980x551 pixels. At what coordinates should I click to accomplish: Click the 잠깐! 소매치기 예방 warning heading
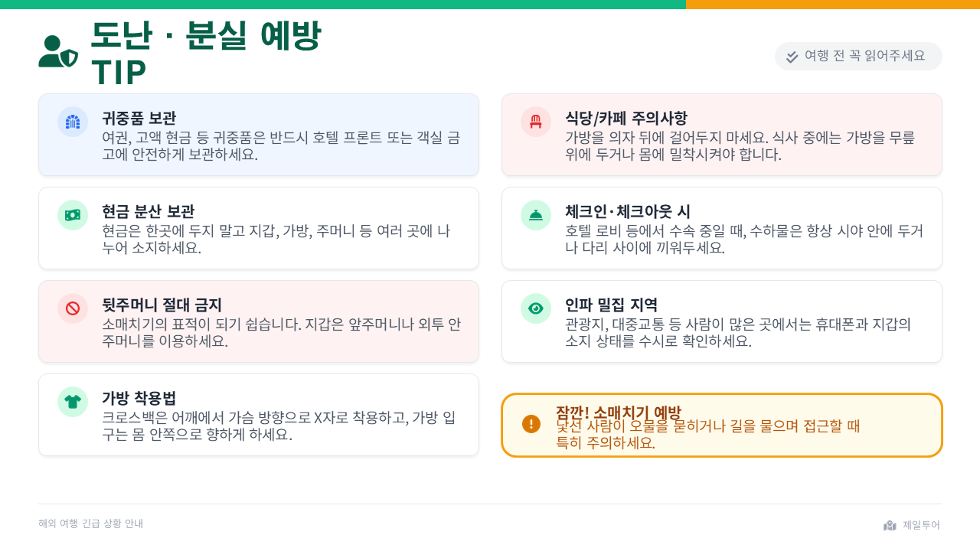tap(618, 413)
